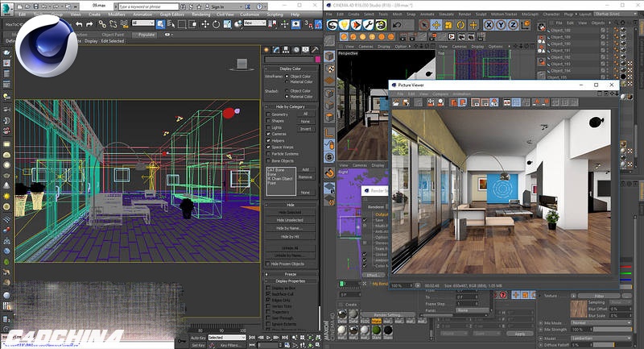Select the Rectangular Selection Region tool
Viewport: 644px width, 349px height.
coord(182,25)
